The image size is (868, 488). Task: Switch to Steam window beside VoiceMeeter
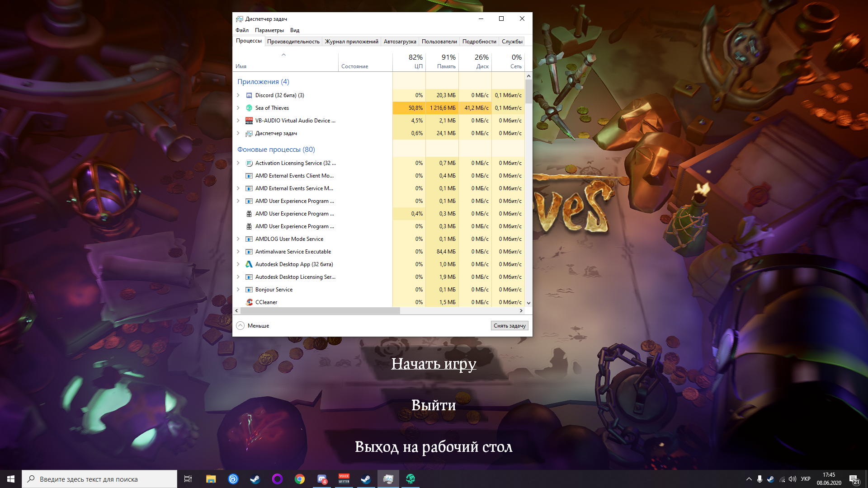[x=366, y=479]
